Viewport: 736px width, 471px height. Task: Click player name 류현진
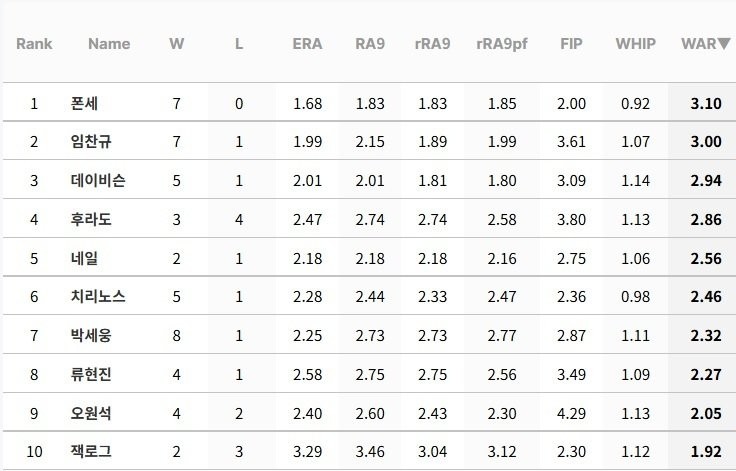(x=92, y=375)
